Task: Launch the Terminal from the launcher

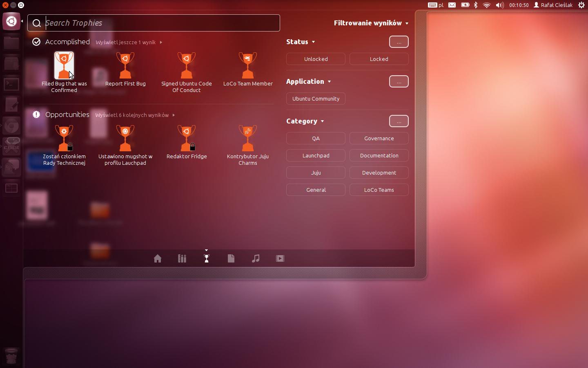Action: coord(11,84)
